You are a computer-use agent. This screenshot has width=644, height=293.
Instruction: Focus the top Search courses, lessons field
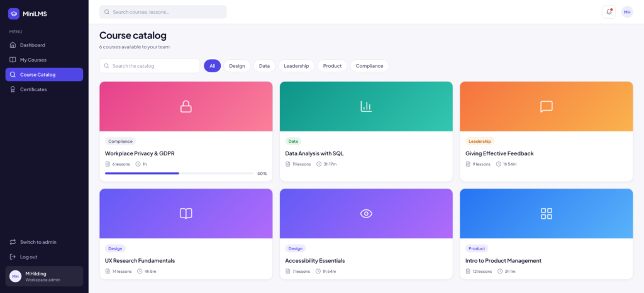click(163, 12)
